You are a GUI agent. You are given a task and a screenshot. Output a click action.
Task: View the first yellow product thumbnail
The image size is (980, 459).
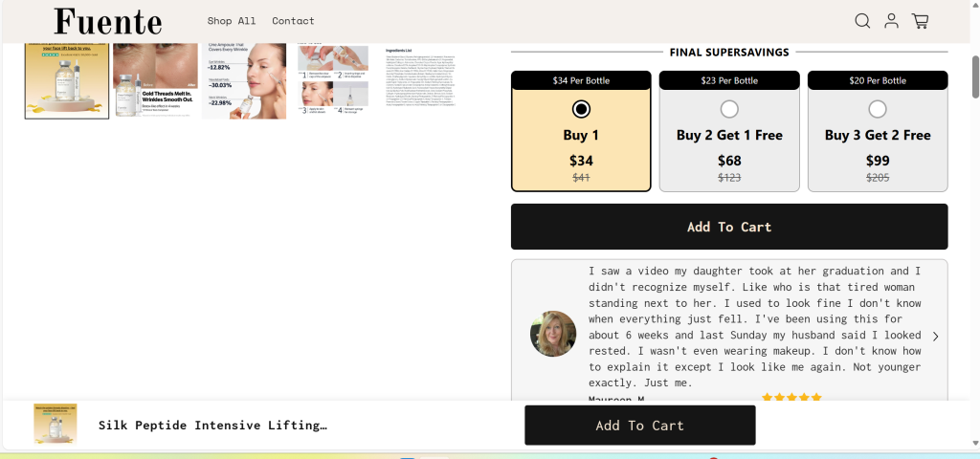67,80
